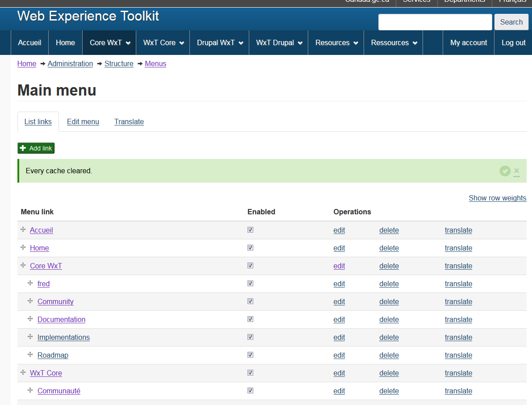Click the drag handle next to fred
This screenshot has width=532, height=405.
(30, 283)
